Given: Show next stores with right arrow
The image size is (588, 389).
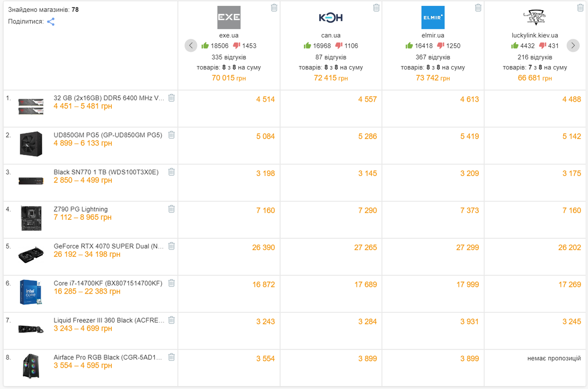Looking at the screenshot, I should click(x=573, y=46).
